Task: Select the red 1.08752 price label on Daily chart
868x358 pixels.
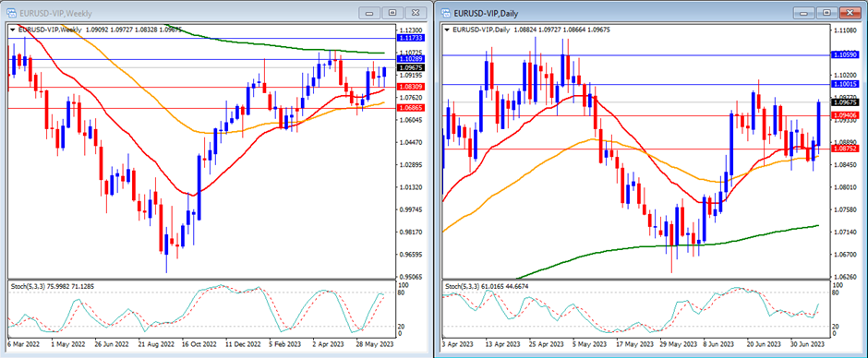Action: pos(845,149)
